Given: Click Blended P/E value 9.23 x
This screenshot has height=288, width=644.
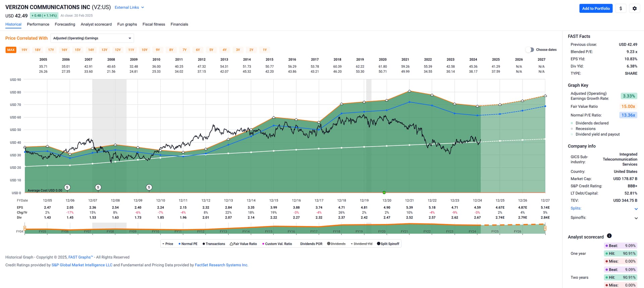Looking at the screenshot, I should (x=632, y=52).
